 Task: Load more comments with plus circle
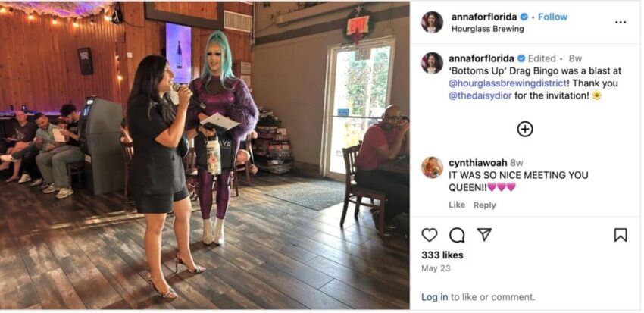(x=524, y=129)
